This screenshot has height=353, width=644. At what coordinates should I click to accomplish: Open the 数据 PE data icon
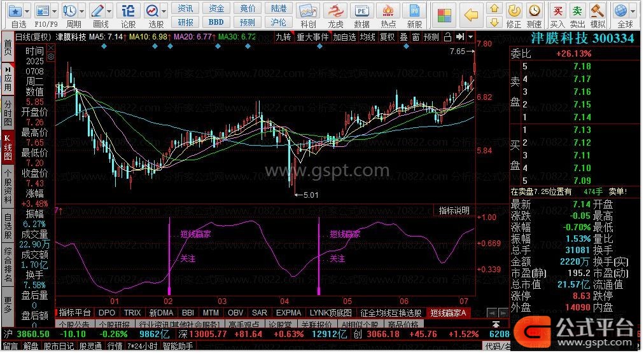tap(362, 11)
